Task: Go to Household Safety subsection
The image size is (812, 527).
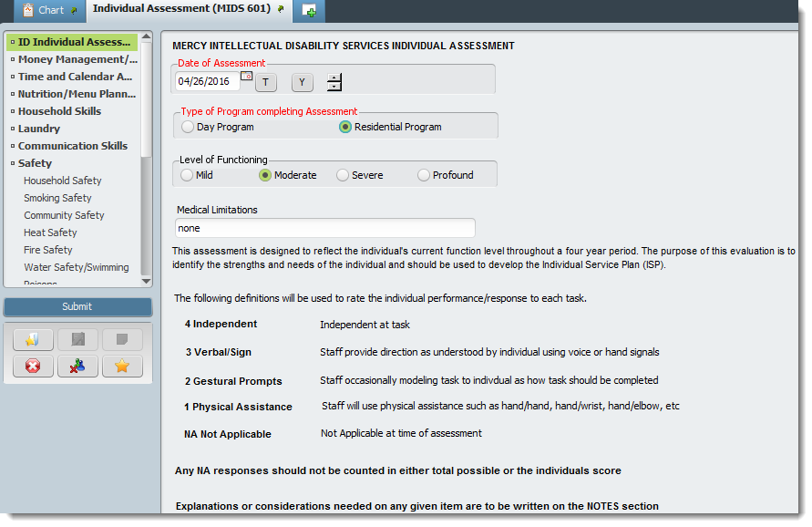Action: 63,181
